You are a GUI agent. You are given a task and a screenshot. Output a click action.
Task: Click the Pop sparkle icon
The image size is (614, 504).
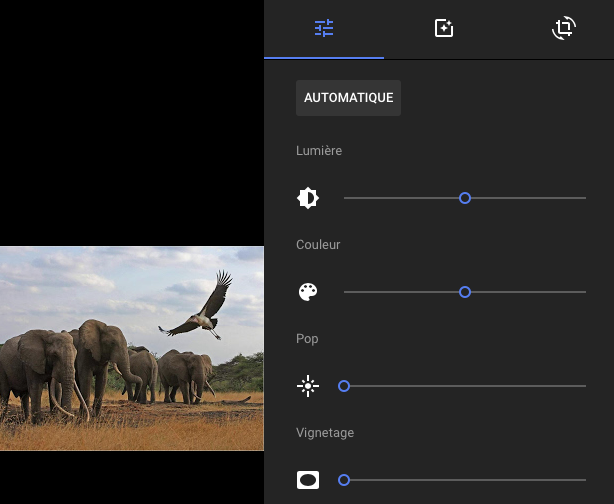pos(308,386)
